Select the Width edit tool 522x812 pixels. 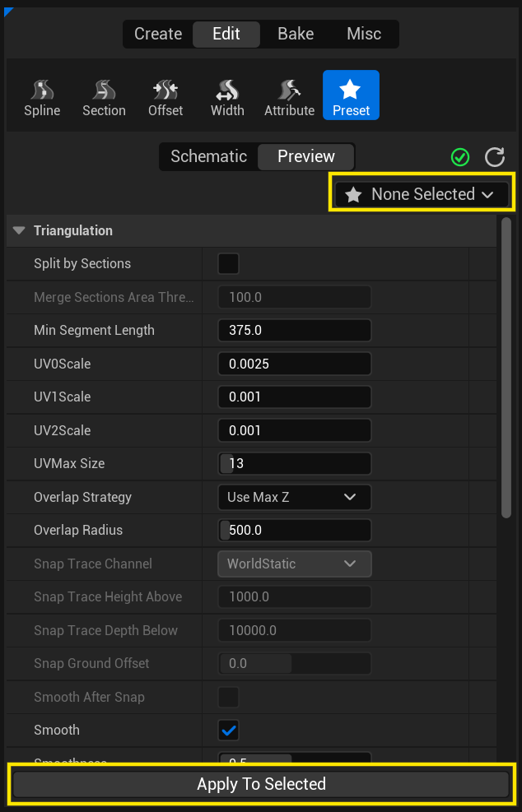(x=227, y=95)
